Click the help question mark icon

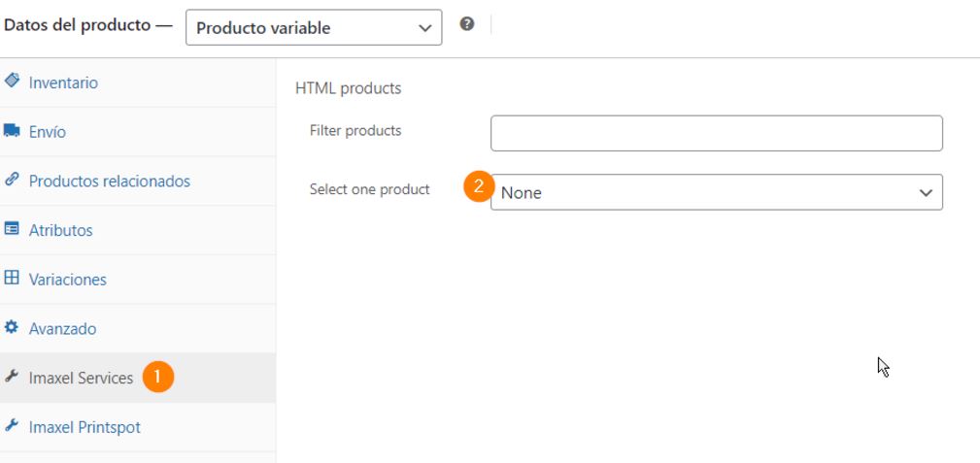click(x=467, y=25)
